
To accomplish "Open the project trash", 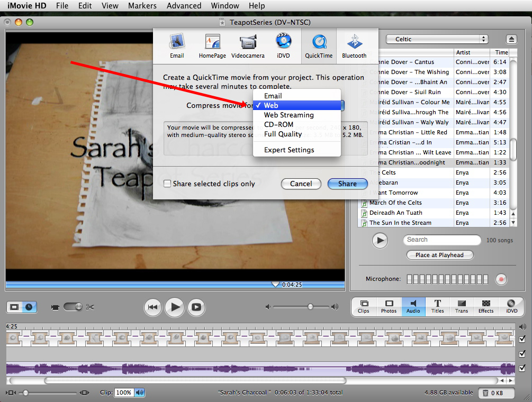I will tap(497, 393).
